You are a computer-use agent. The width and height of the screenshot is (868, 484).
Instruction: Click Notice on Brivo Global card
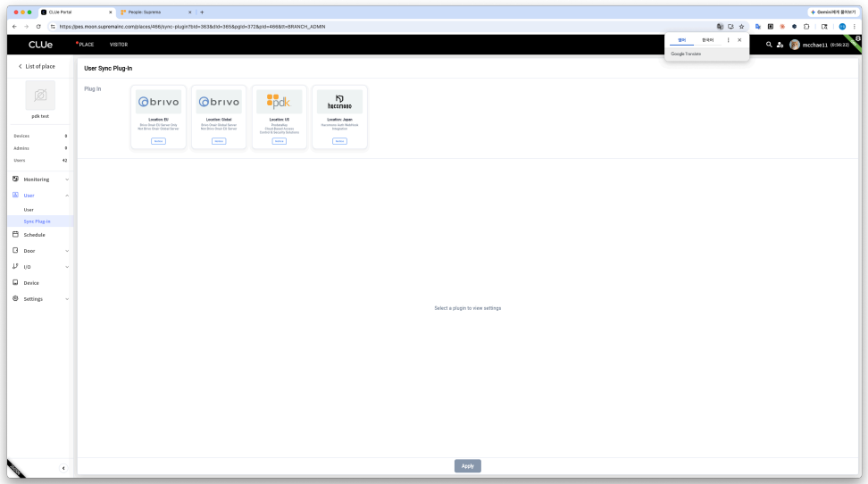tap(219, 141)
